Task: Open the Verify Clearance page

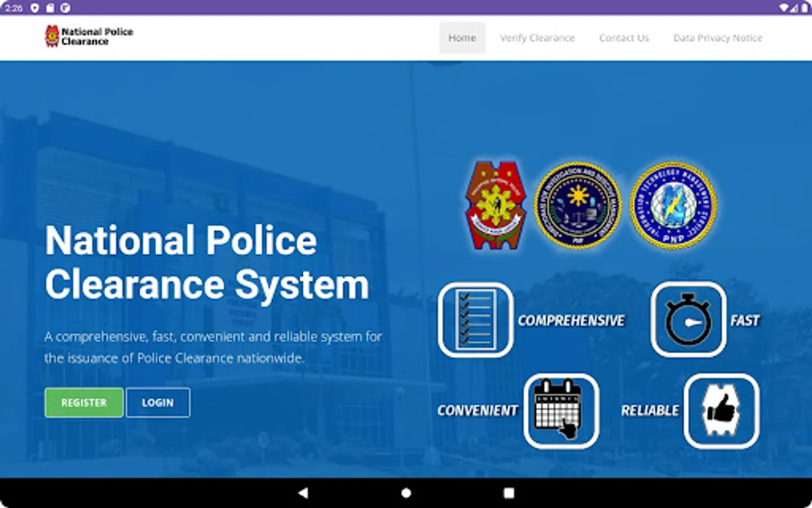Action: (537, 38)
